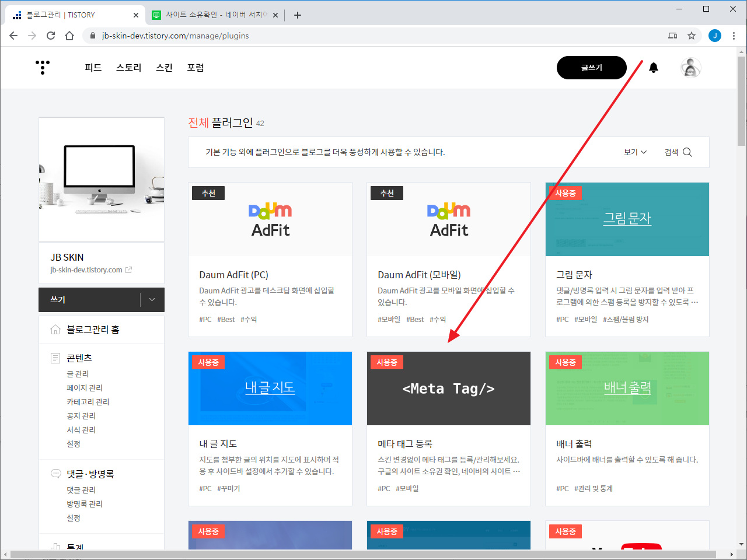This screenshot has width=747, height=560.
Task: Open 글 관리 page
Action: [78, 374]
